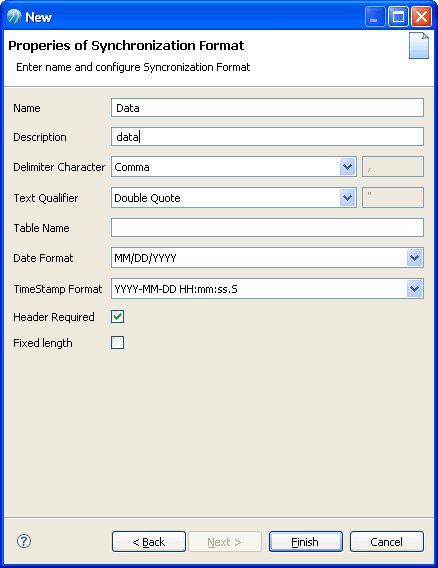Maximize the New dialog window
The image size is (438, 568).
tap(398, 17)
